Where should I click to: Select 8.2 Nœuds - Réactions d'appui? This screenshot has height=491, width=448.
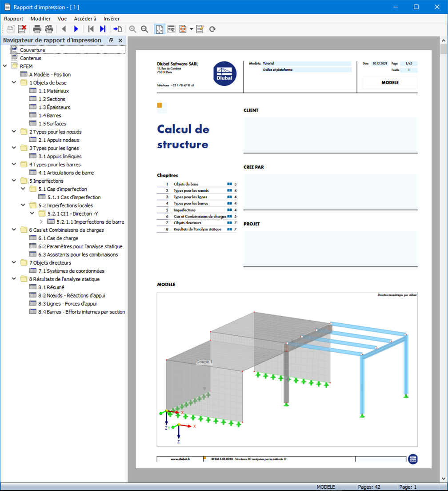pyautogui.click(x=72, y=295)
